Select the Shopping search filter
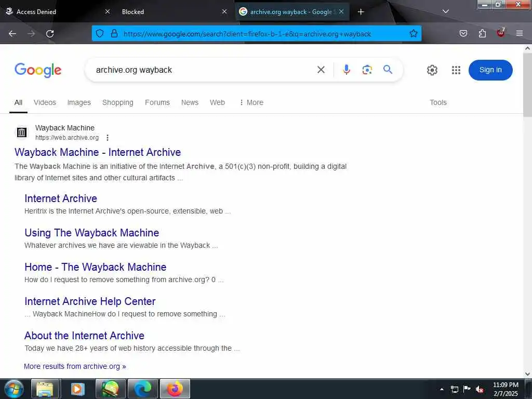532x399 pixels. point(118,102)
